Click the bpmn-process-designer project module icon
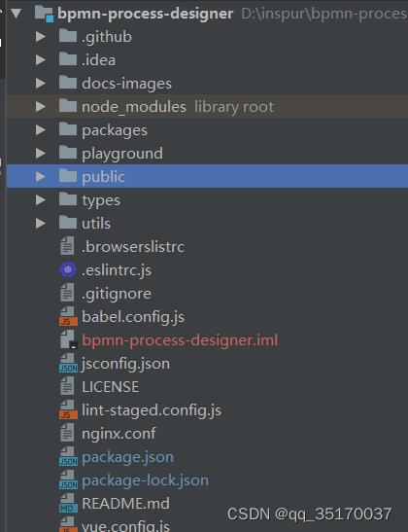 [x=45, y=14]
